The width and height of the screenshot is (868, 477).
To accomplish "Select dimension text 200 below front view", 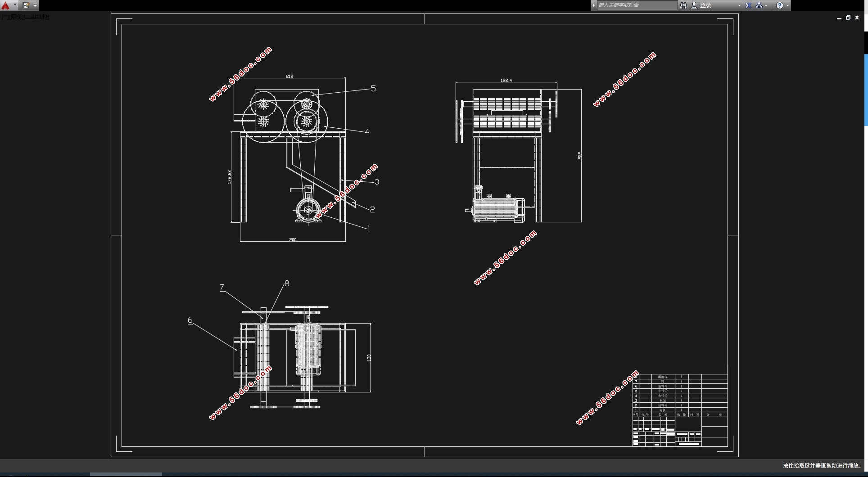I will [293, 239].
